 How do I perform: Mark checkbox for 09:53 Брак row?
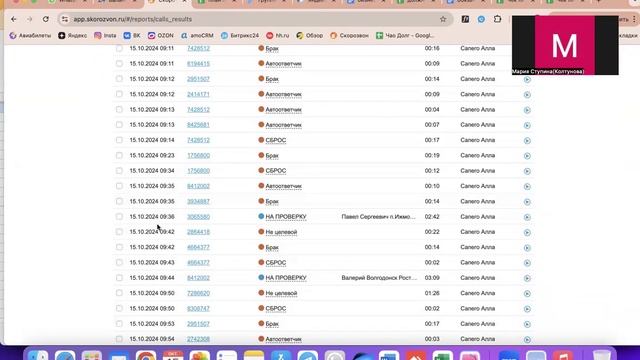coord(119,324)
